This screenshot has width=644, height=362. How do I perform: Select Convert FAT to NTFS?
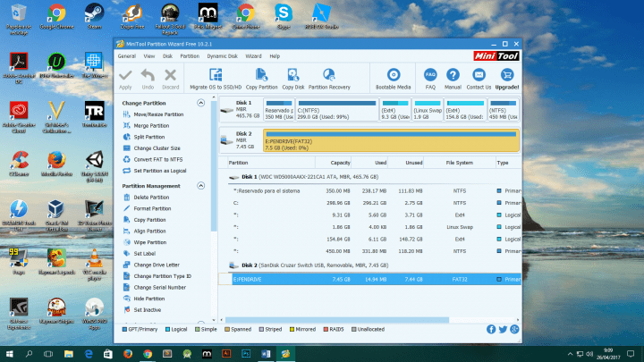click(158, 160)
